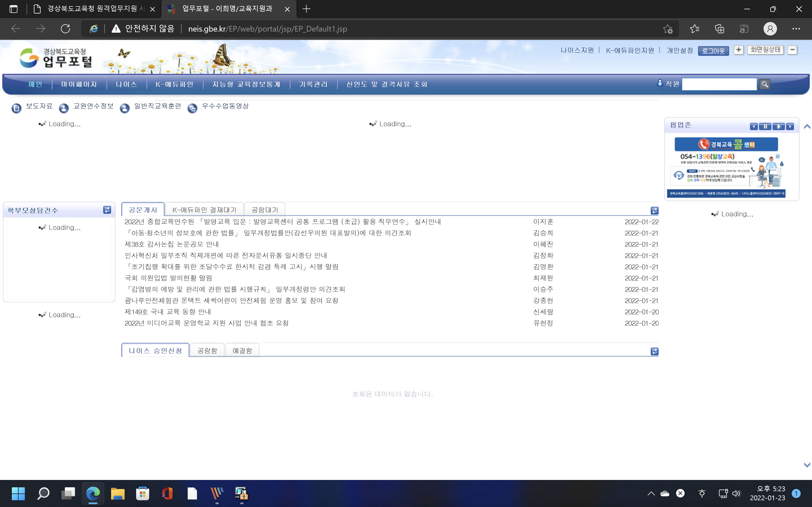812x507 pixels.
Task: Open 제38호 감사논집 논문공모 안내 notice
Action: [171, 244]
